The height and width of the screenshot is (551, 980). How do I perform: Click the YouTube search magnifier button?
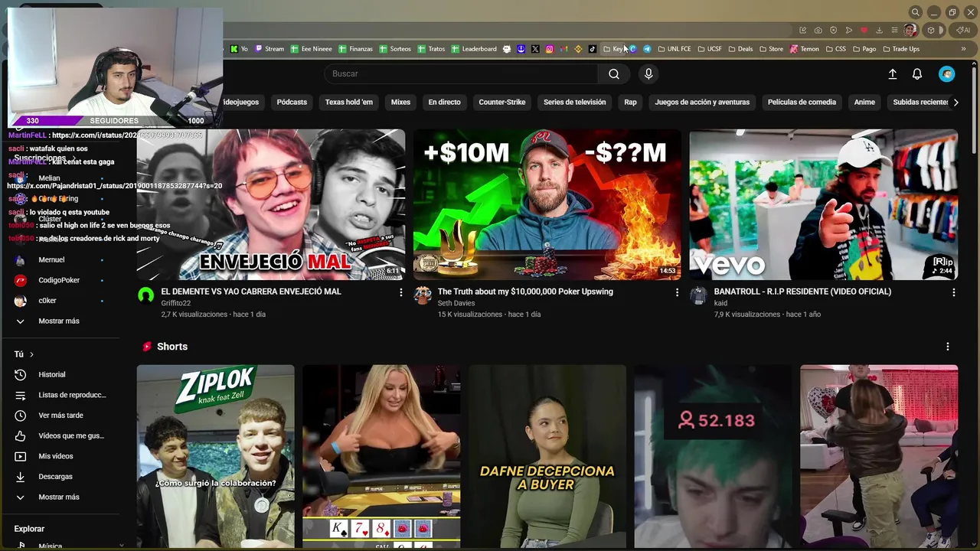pos(614,74)
